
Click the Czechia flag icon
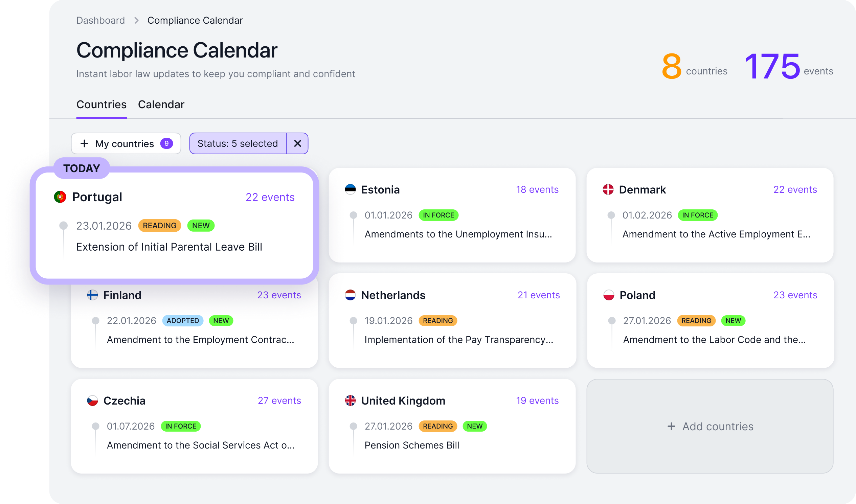(92, 401)
